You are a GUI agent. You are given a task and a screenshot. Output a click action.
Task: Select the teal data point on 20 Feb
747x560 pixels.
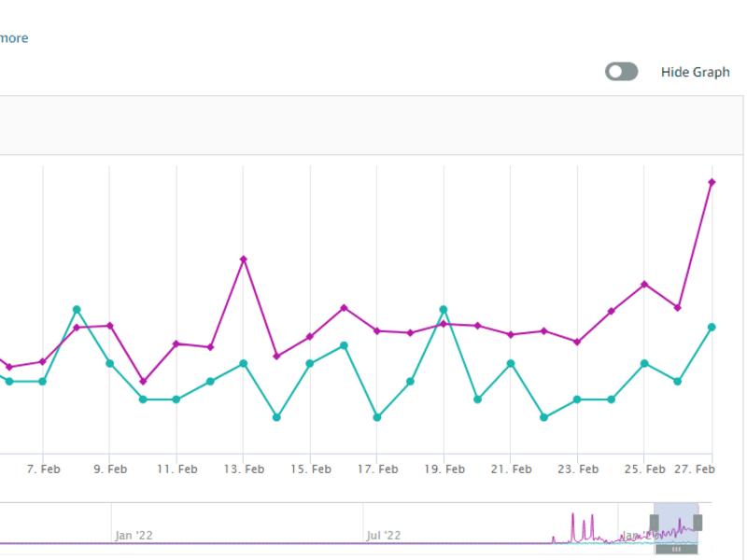[477, 399]
